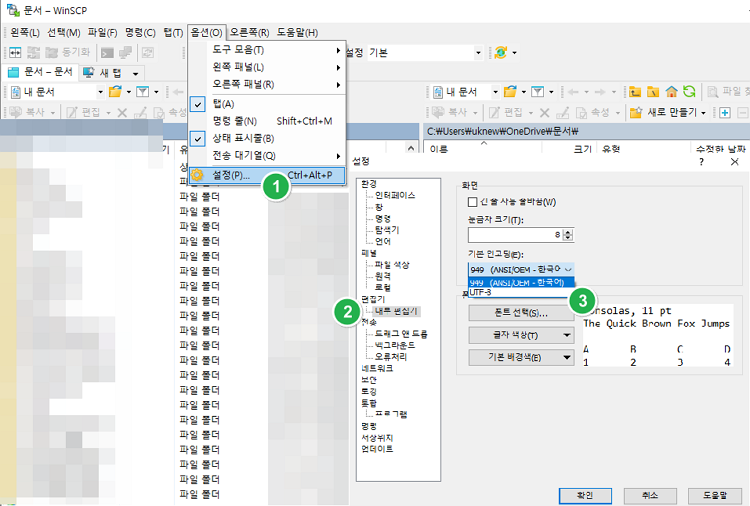Click the forward arrow in right panel
This screenshot has height=506, width=750.
(x=600, y=91)
